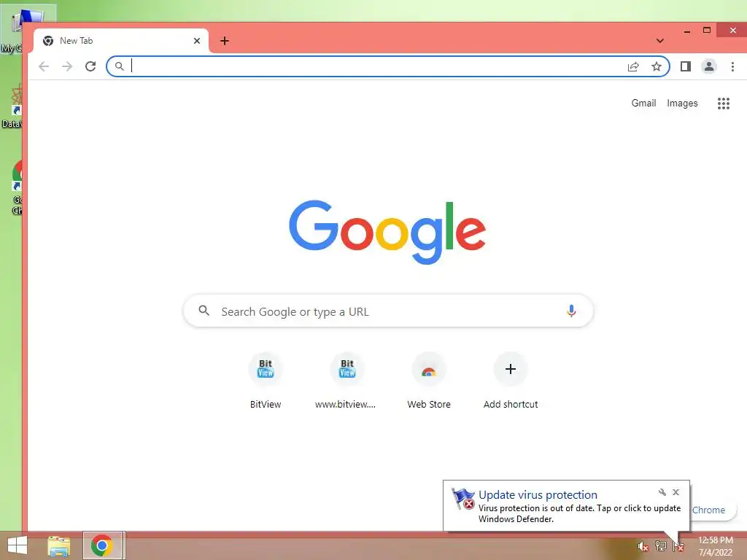747x560 pixels.
Task: Open the Update virus protection notification
Action: 566,506
